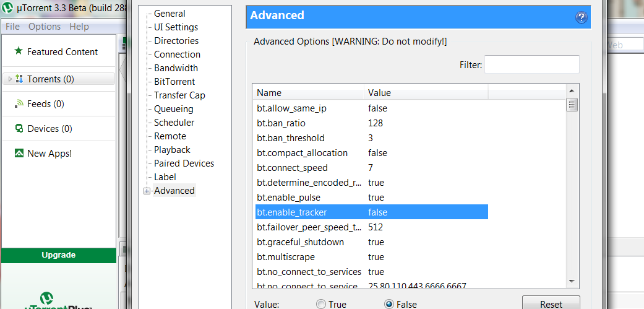
Task: Select the bt.connect_speed row
Action: [372, 168]
